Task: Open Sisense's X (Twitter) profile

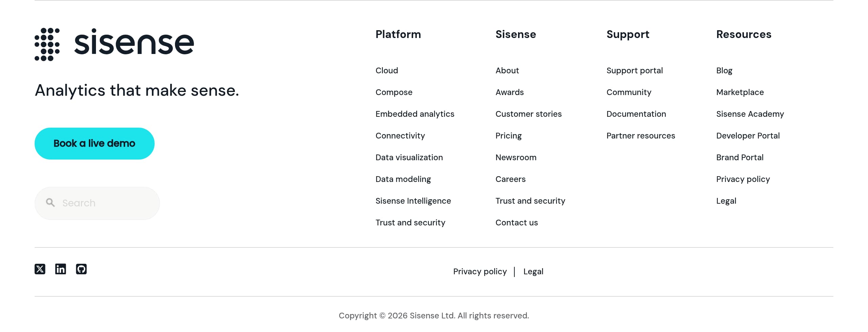Action: tap(40, 269)
